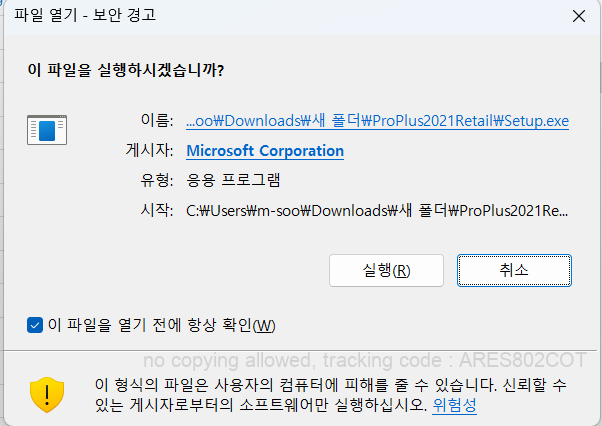Click the 취소 button
The height and width of the screenshot is (426, 602).
pyautogui.click(x=514, y=271)
